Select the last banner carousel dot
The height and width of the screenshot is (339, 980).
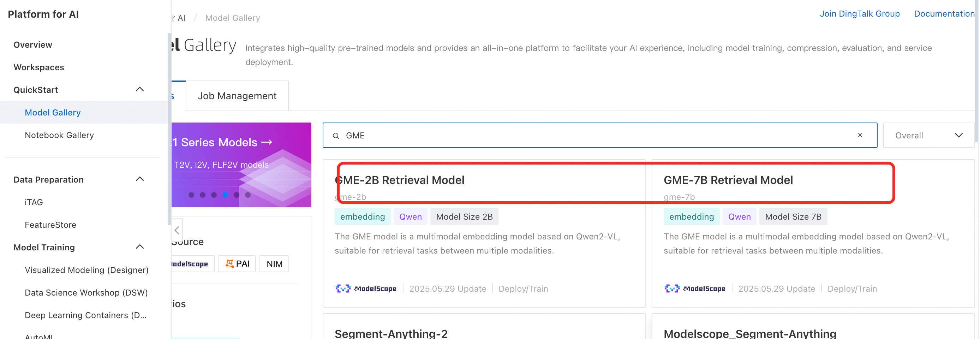coord(248,195)
